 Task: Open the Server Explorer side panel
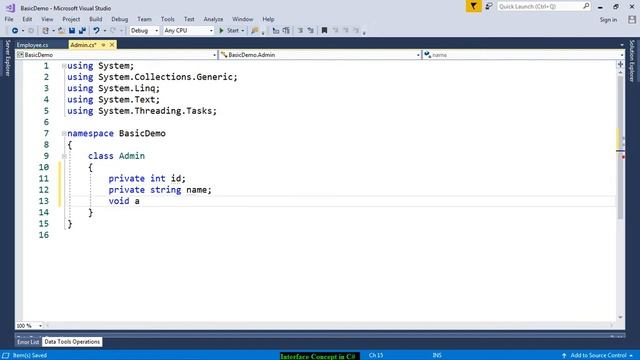pyautogui.click(x=7, y=58)
